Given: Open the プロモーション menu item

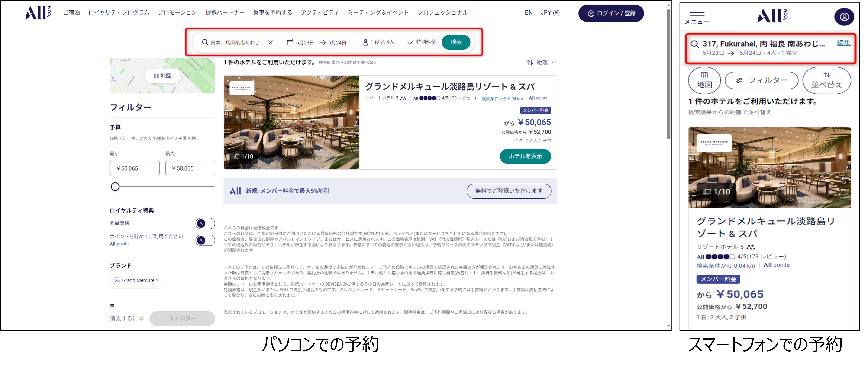Looking at the screenshot, I should coord(177,12).
